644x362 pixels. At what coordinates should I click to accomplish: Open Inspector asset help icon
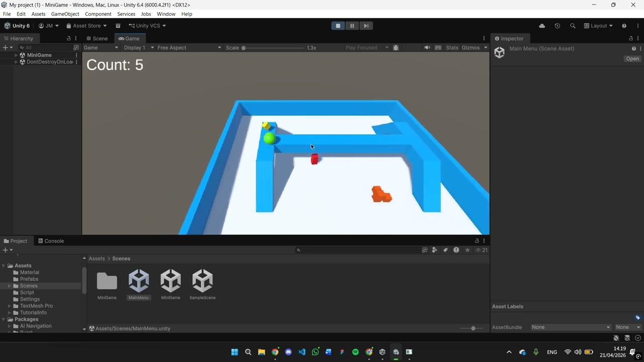point(634,49)
